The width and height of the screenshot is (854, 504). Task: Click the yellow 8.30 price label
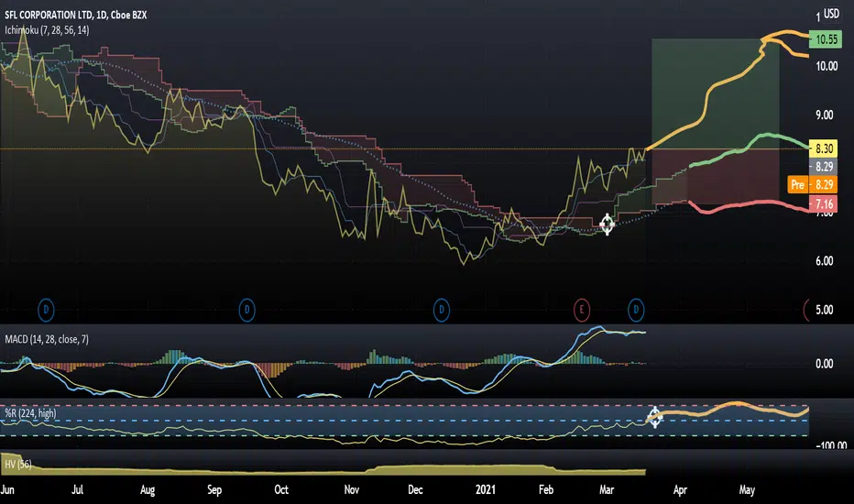point(824,148)
